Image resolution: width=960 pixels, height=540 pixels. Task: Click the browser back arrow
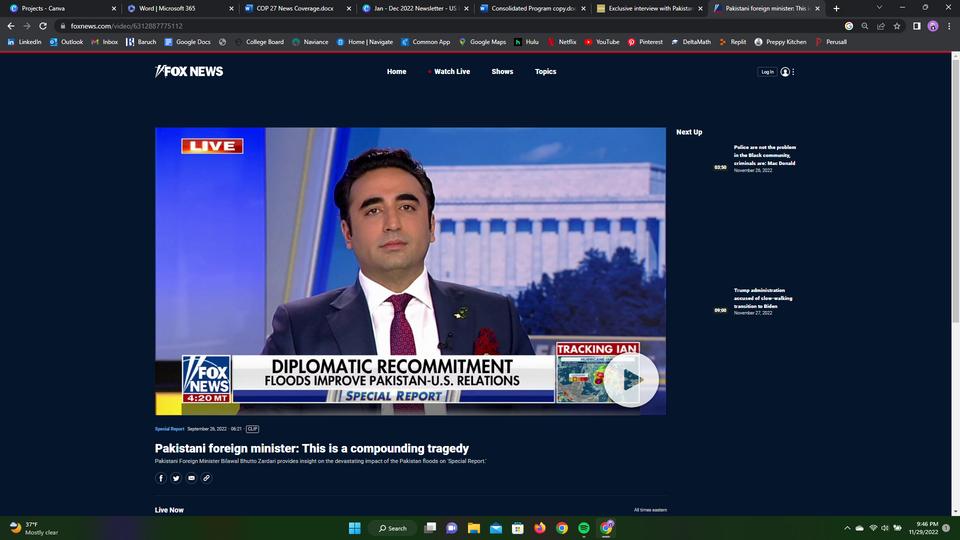(x=11, y=26)
